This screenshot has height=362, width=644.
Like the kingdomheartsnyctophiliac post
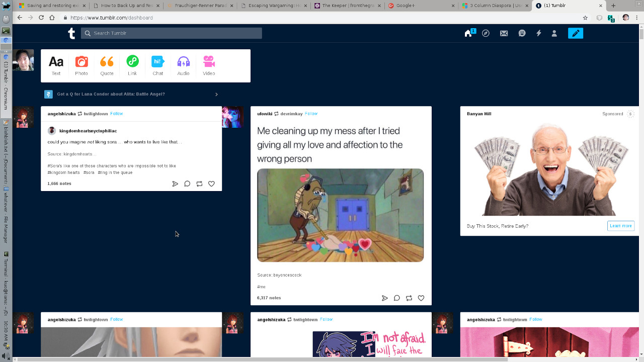(211, 184)
